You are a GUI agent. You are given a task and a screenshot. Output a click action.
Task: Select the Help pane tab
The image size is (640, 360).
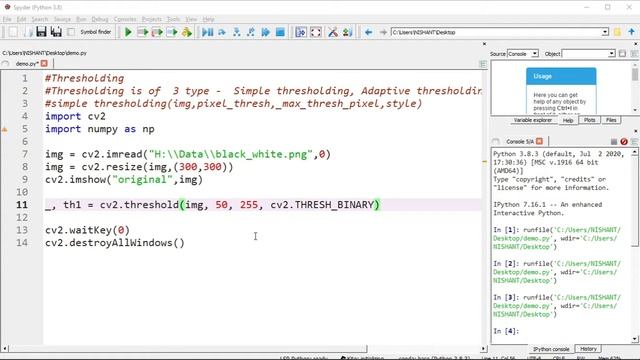(x=568, y=120)
